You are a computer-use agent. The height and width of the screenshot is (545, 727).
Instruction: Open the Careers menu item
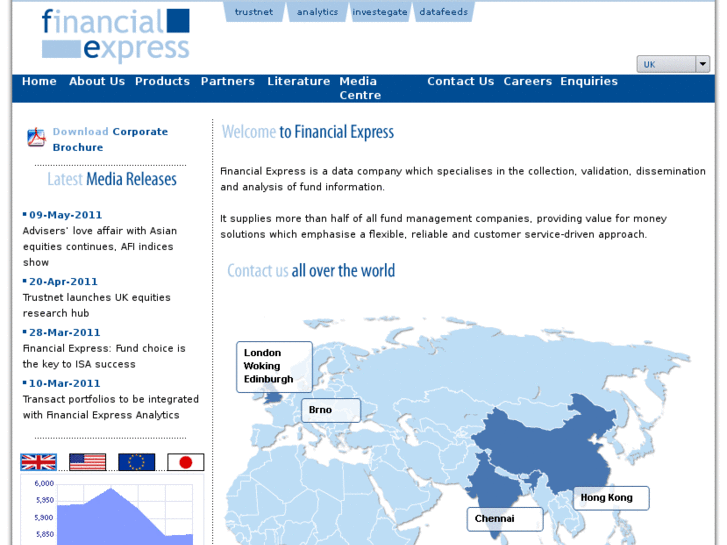coord(528,81)
